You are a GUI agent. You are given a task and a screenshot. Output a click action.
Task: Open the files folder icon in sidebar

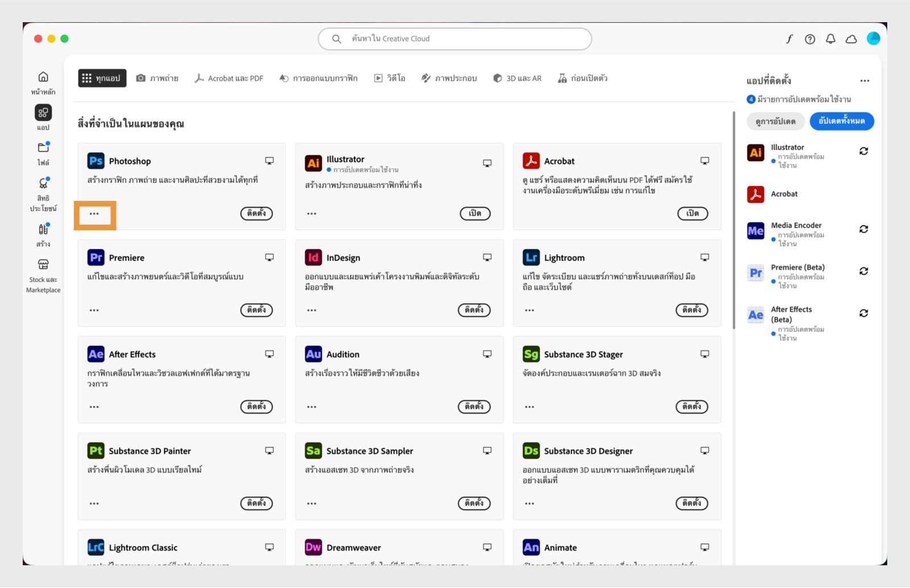tap(43, 148)
